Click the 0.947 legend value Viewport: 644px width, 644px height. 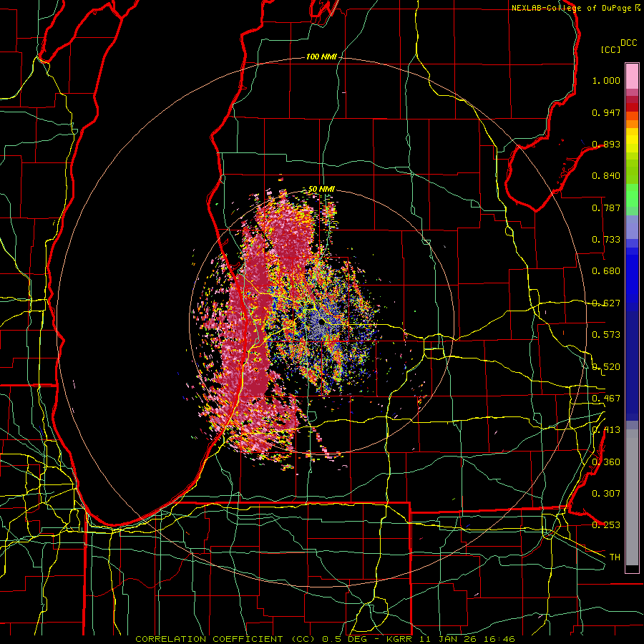pos(606,112)
